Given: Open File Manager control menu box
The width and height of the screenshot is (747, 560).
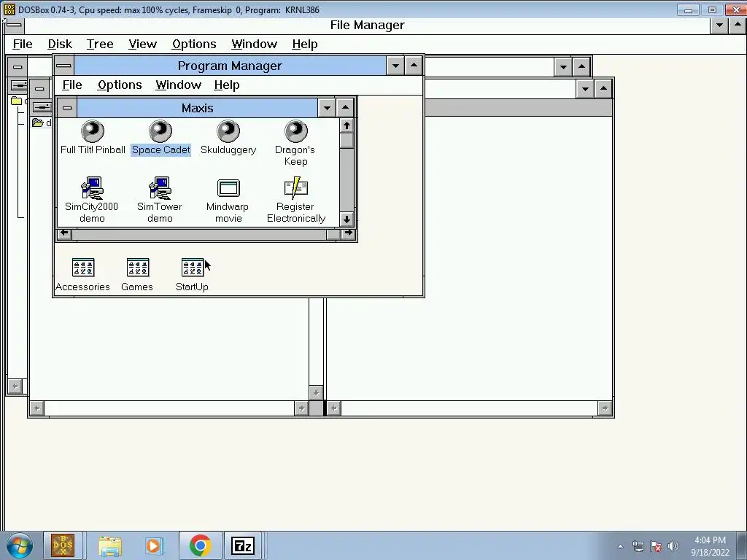Looking at the screenshot, I should point(15,26).
